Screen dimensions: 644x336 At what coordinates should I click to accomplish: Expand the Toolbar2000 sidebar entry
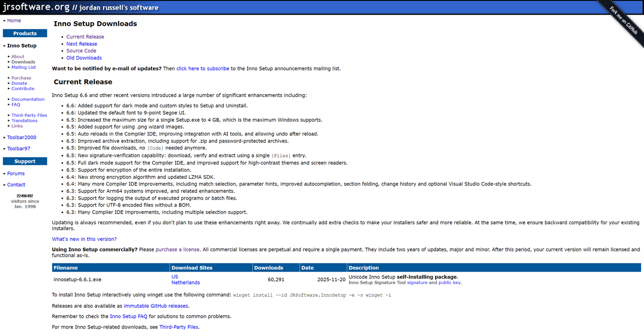[x=22, y=137]
